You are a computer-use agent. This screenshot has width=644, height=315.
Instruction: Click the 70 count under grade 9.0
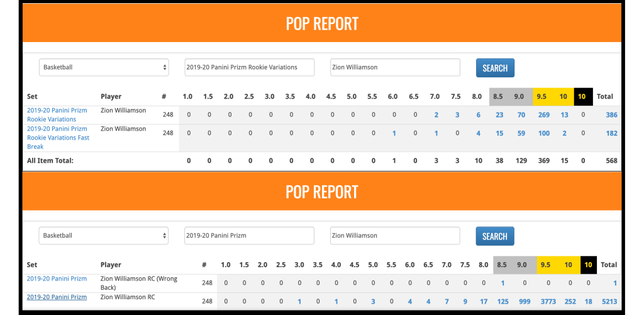click(521, 115)
